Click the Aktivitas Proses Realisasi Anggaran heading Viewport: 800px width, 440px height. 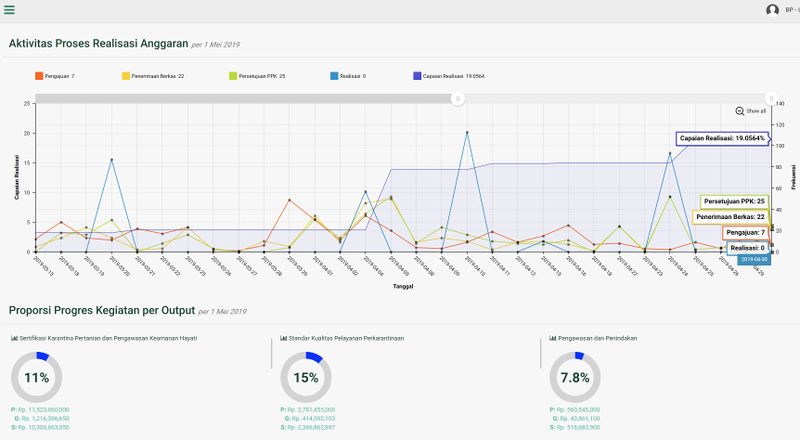click(x=98, y=43)
